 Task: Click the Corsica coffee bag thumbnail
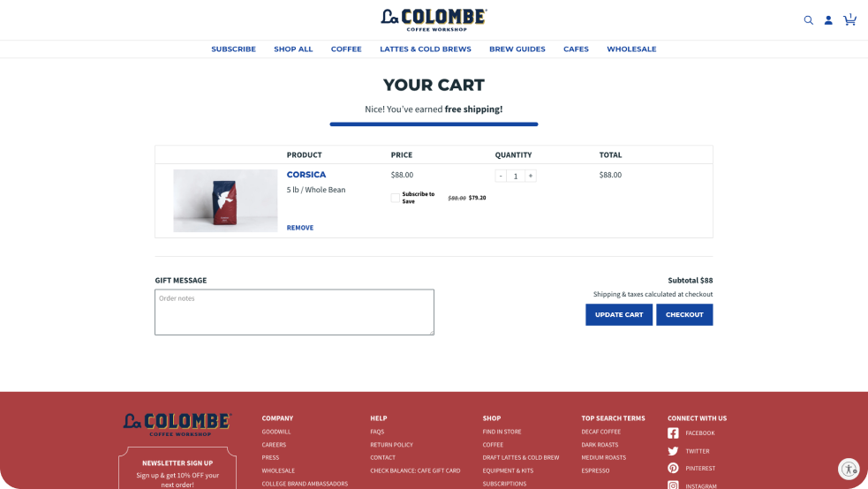click(x=225, y=200)
